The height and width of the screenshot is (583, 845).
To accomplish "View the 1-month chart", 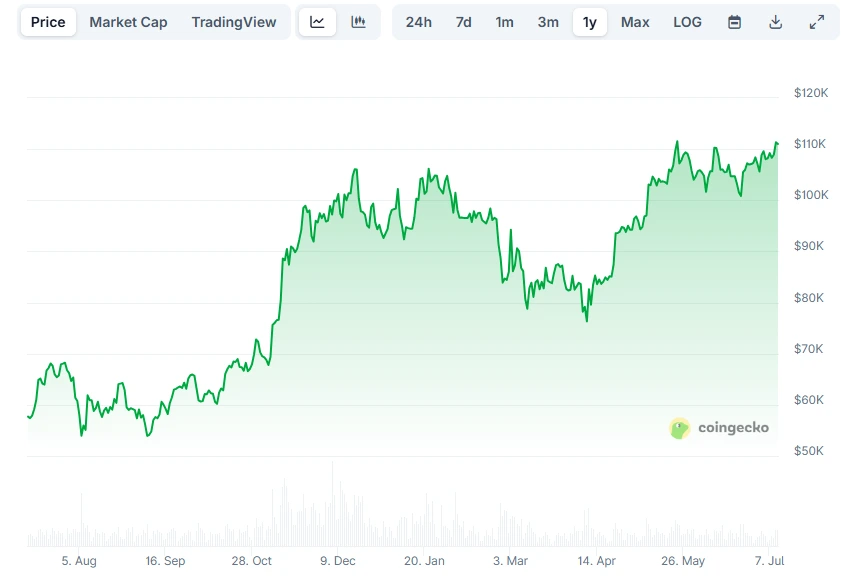I will [504, 21].
